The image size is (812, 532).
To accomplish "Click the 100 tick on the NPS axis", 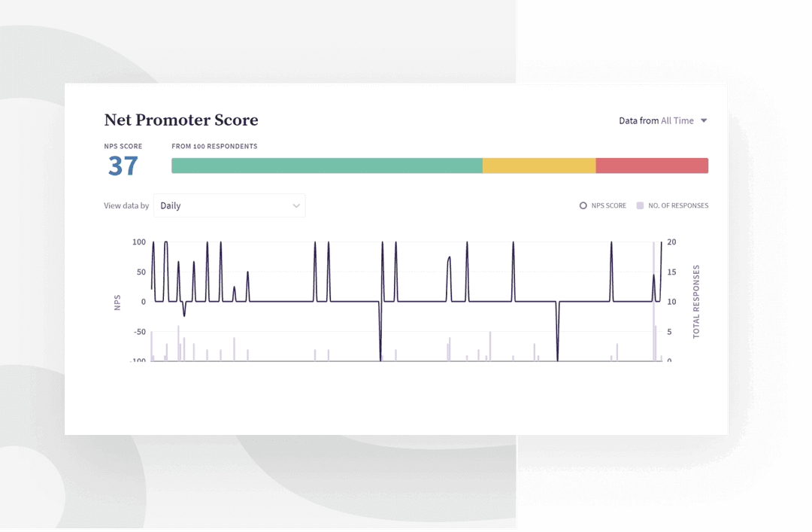I will 138,242.
